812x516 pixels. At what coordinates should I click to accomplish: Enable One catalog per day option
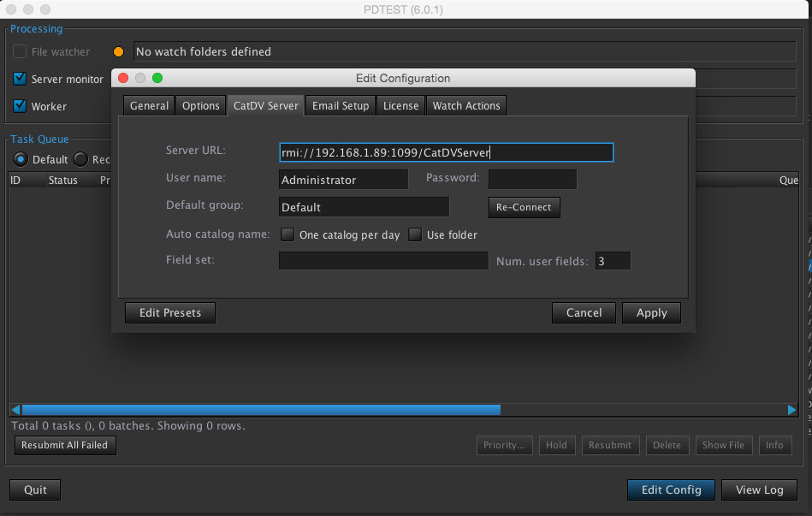coord(287,234)
